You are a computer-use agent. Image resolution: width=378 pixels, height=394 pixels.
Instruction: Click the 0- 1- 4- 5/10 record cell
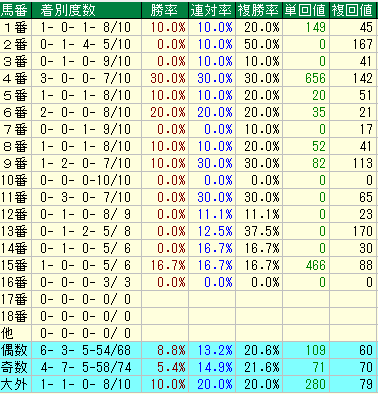coord(86,44)
